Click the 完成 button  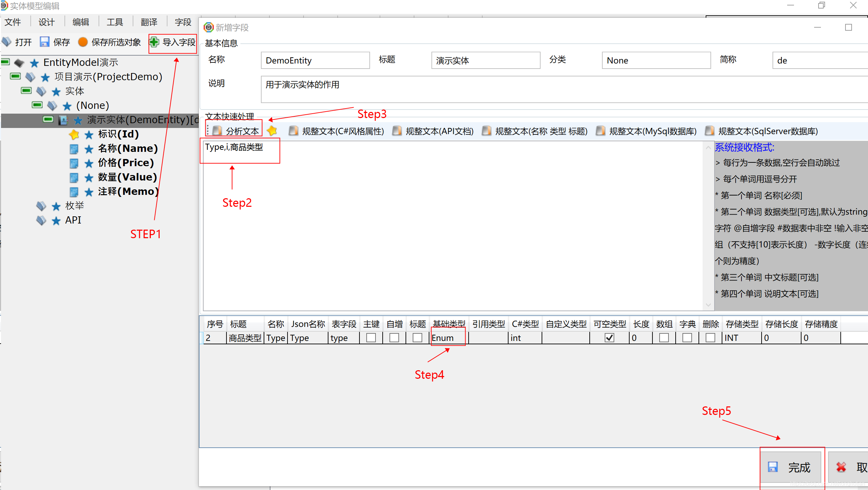[x=791, y=467]
